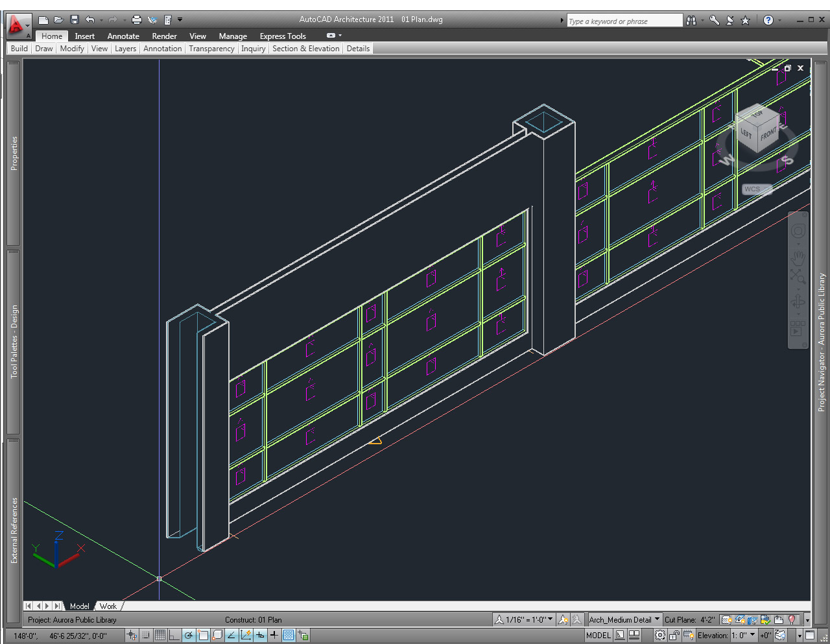Open the Layers ribbon panel
The width and height of the screenshot is (830, 644).
(125, 49)
